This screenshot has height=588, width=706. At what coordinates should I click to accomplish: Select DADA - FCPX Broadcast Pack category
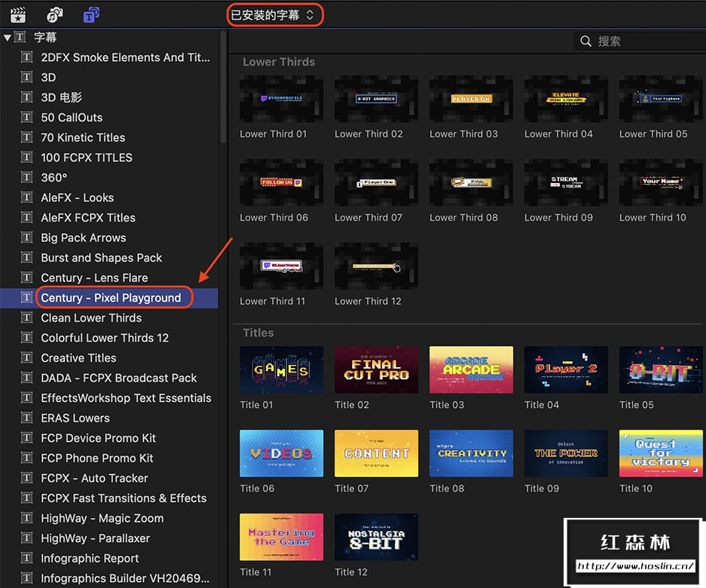(109, 378)
